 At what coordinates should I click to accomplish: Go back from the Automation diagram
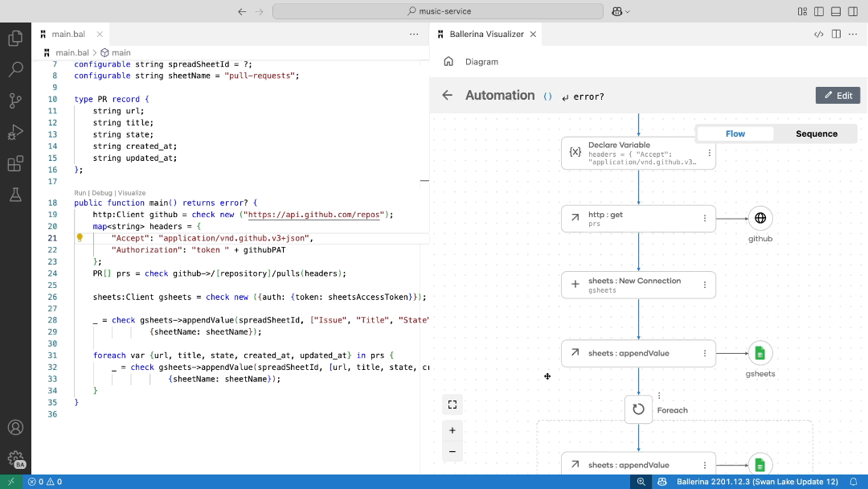coord(448,95)
